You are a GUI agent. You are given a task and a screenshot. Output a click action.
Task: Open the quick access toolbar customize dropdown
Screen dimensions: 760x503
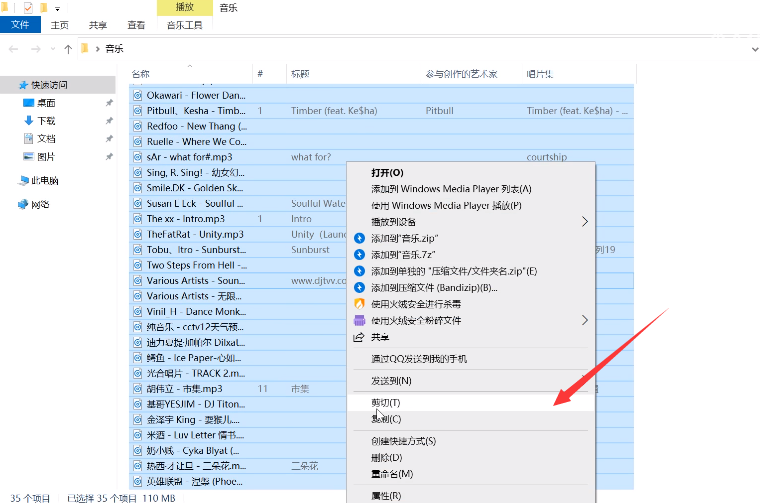pyautogui.click(x=57, y=8)
